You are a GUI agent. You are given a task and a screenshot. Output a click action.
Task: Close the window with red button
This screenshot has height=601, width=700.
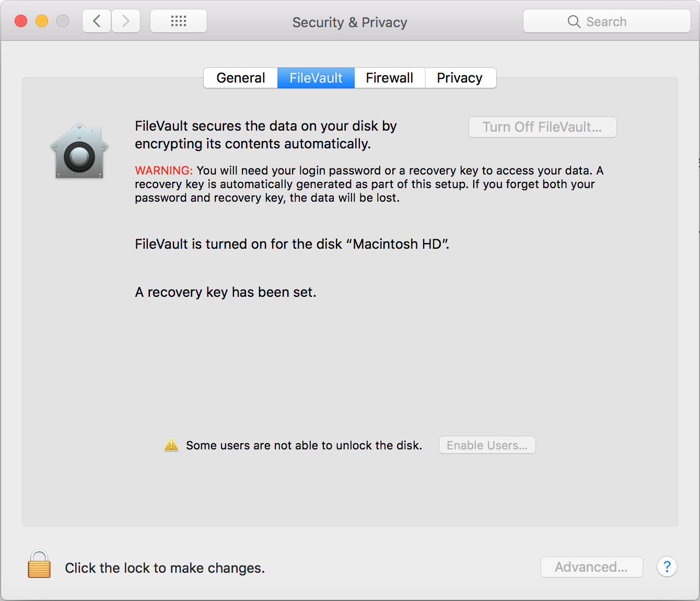(x=21, y=21)
